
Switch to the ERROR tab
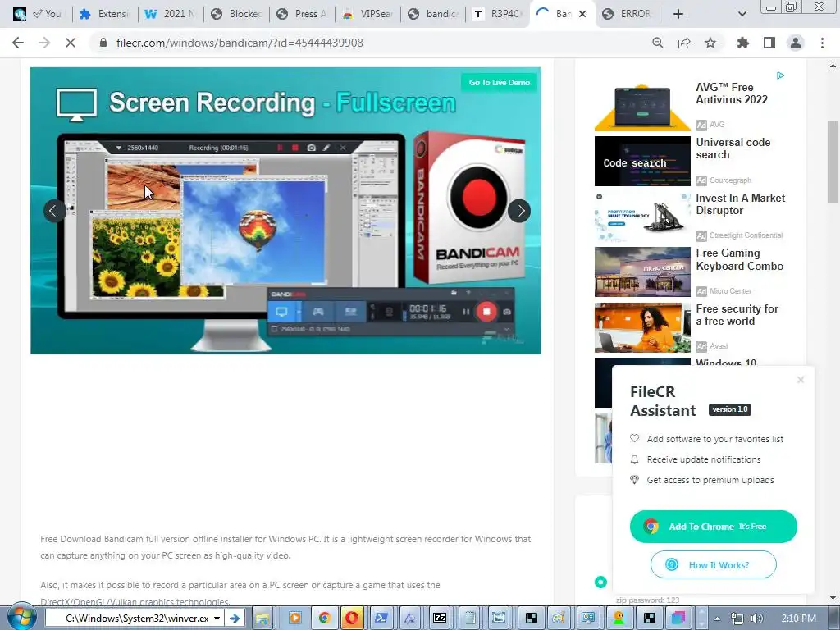point(628,14)
